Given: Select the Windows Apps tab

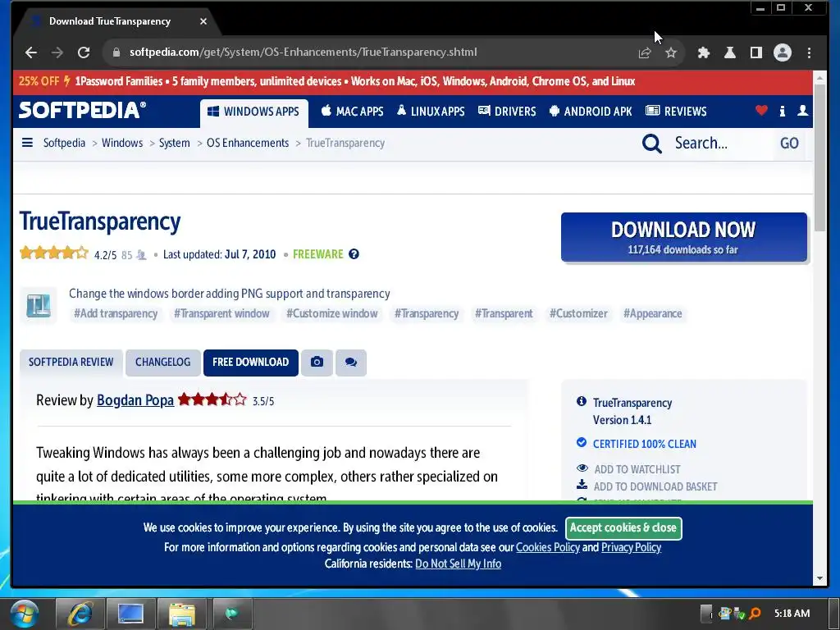Looking at the screenshot, I should (x=254, y=112).
